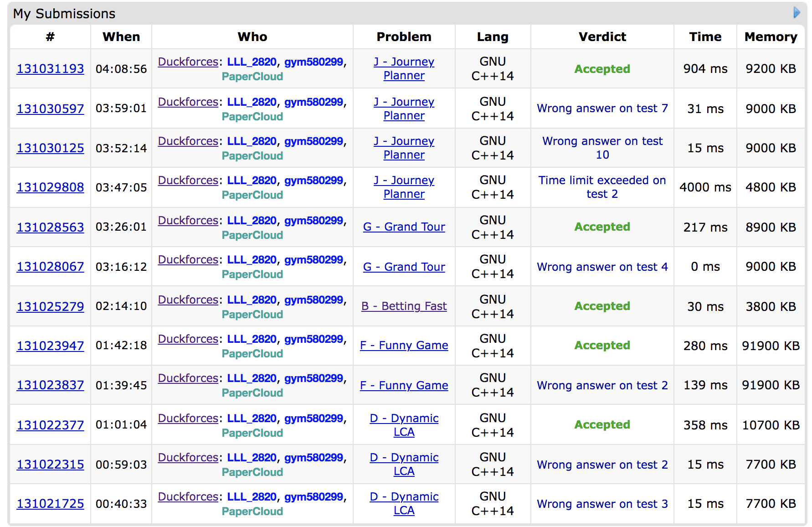Open submission 131023947
Screen dimensions: 812x527
coord(50,346)
